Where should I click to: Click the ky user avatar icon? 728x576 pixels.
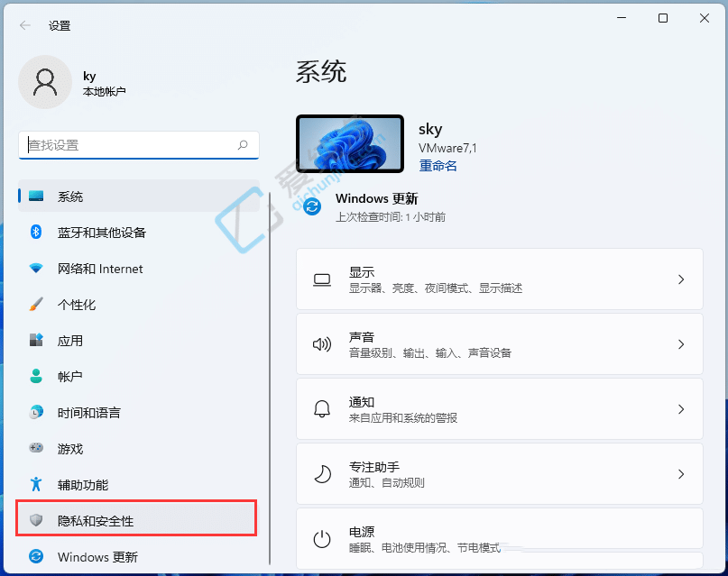tap(45, 82)
